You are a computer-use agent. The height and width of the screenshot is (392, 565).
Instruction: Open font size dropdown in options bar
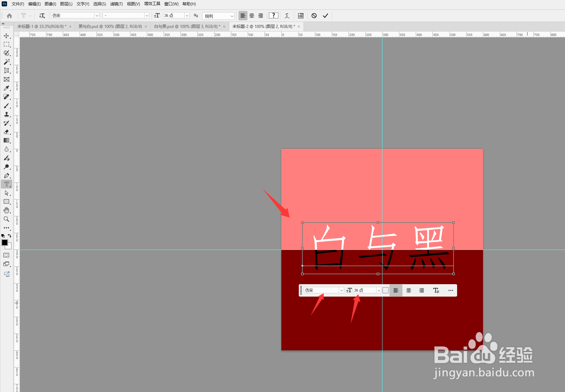(187, 15)
